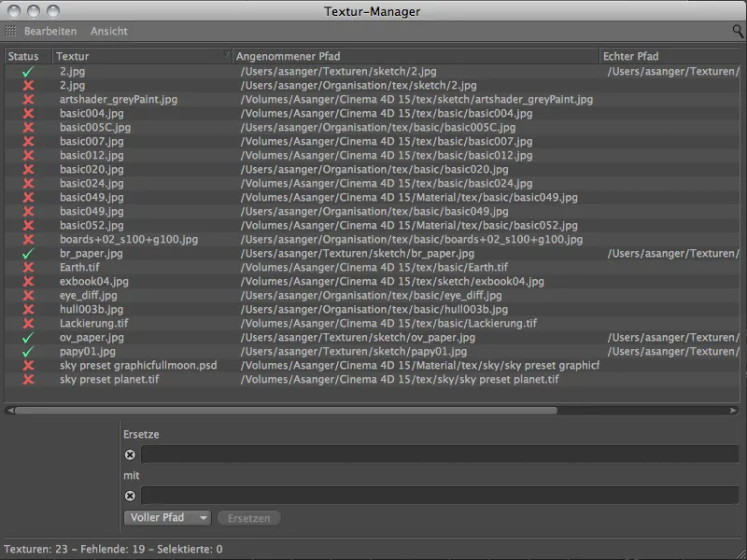The width and height of the screenshot is (747, 560).
Task: Click red X status of Lackierung.tif
Action: [29, 323]
